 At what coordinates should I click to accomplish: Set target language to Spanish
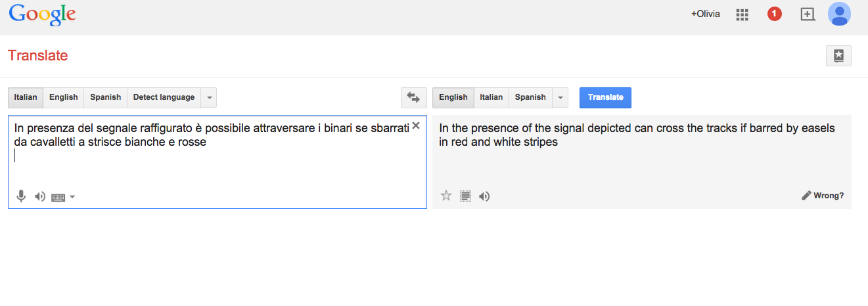point(530,97)
